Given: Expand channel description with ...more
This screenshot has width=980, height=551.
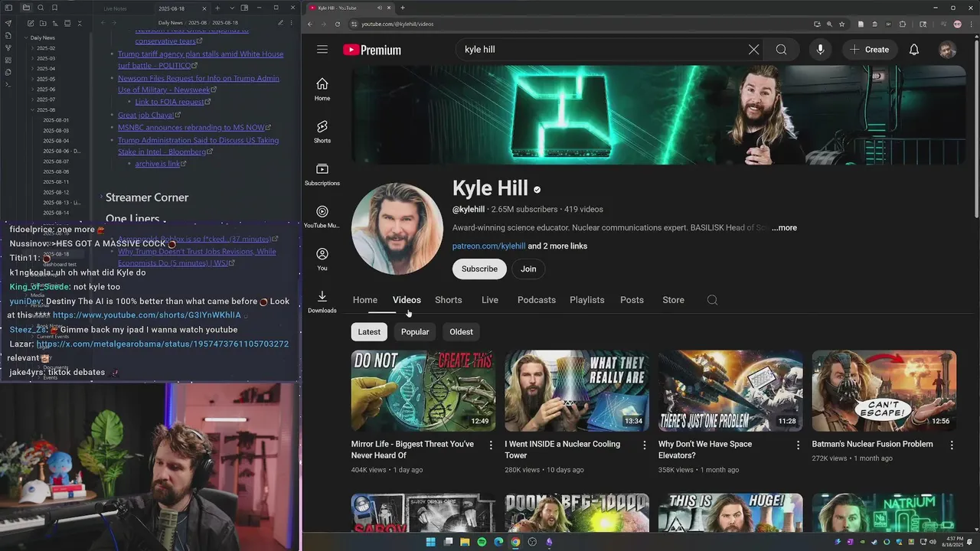Looking at the screenshot, I should (784, 228).
